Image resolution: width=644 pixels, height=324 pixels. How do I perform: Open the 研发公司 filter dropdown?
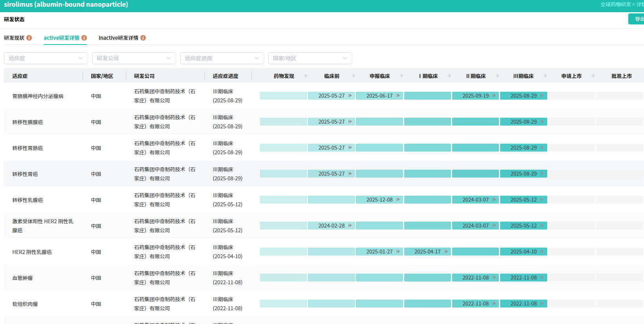(x=134, y=58)
